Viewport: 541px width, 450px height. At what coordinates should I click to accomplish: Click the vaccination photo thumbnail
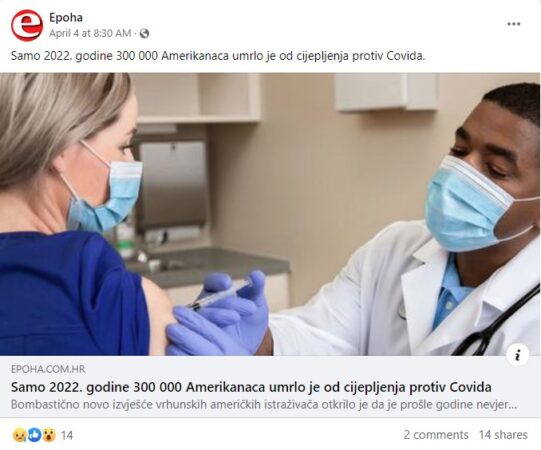pyautogui.click(x=270, y=214)
